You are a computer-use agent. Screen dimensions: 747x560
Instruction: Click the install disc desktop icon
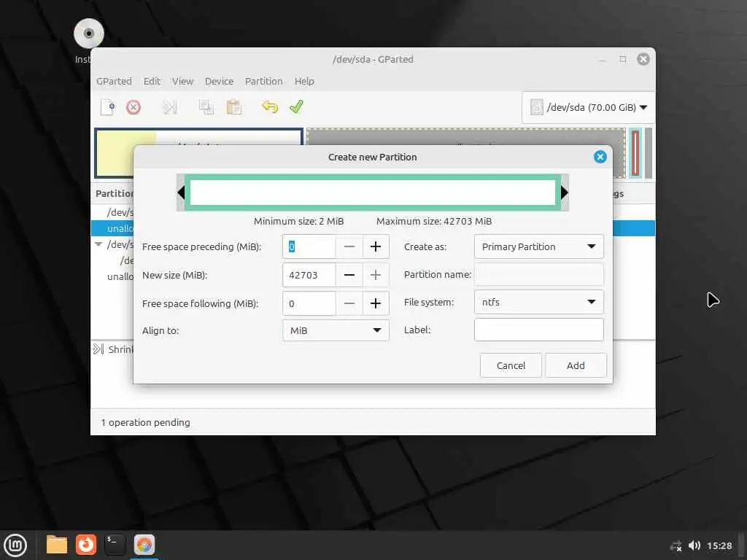88,34
